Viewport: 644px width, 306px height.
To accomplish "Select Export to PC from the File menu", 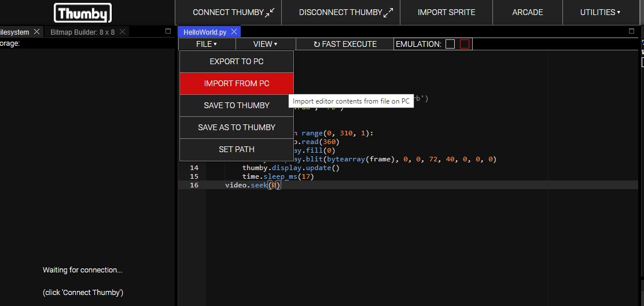I will pyautogui.click(x=236, y=61).
